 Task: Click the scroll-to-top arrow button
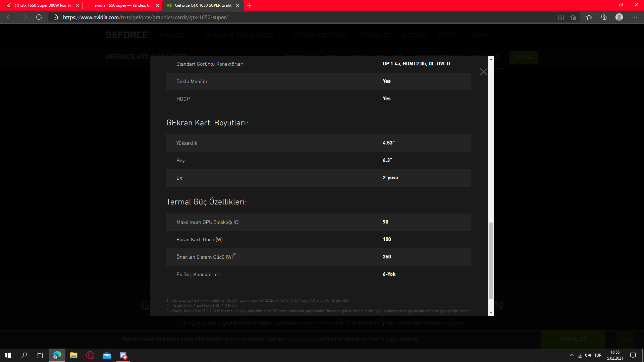pos(625,340)
